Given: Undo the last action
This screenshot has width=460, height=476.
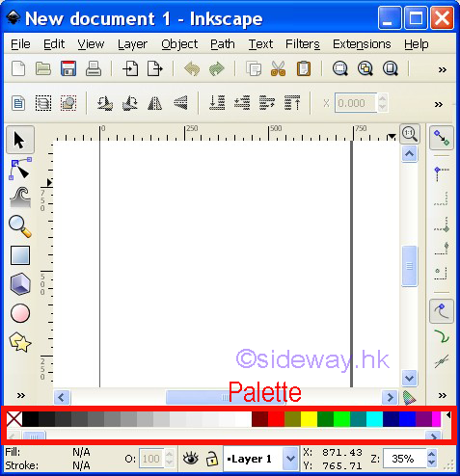Looking at the screenshot, I should click(192, 68).
